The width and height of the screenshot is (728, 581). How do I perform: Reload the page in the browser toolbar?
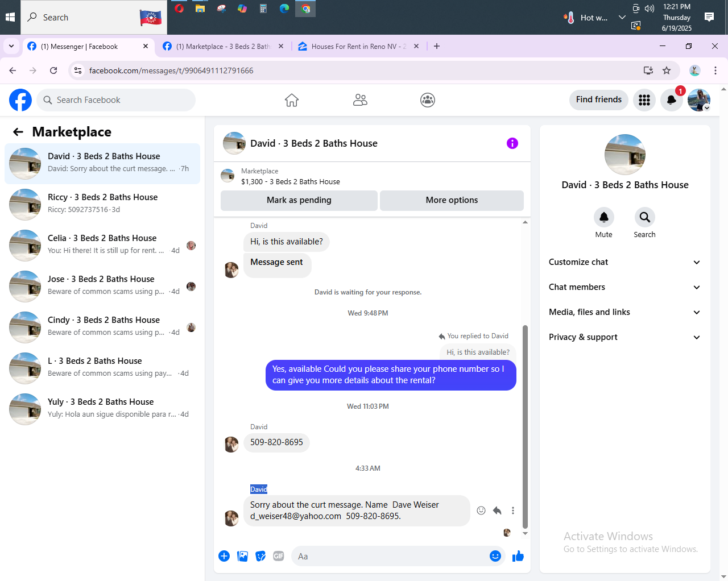tap(53, 70)
